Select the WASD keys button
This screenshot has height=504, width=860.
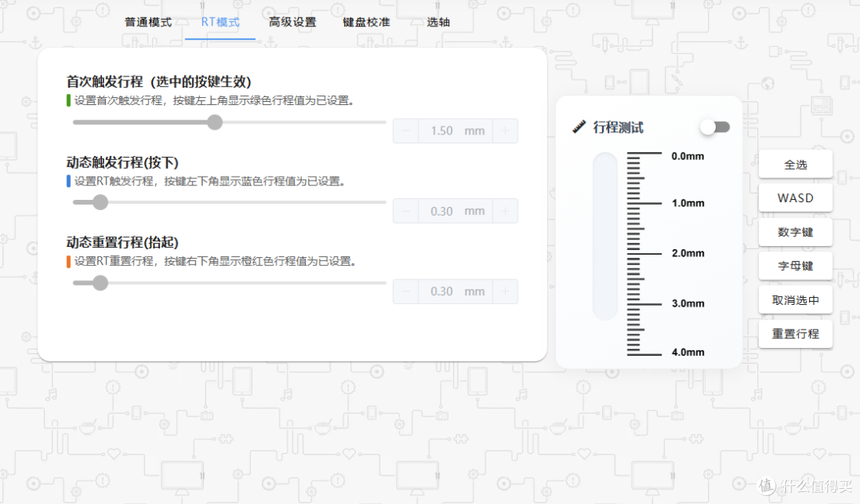pos(795,198)
